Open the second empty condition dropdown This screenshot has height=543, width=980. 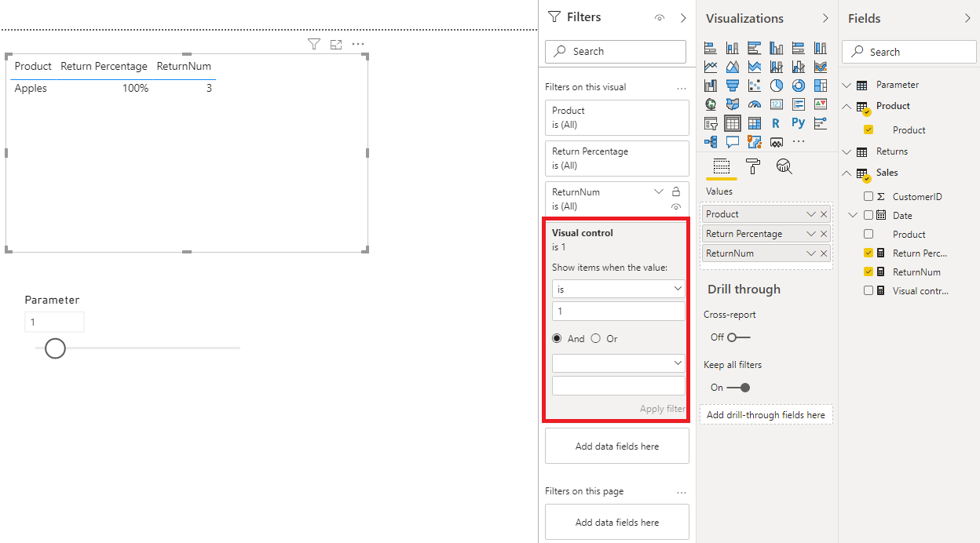(619, 363)
